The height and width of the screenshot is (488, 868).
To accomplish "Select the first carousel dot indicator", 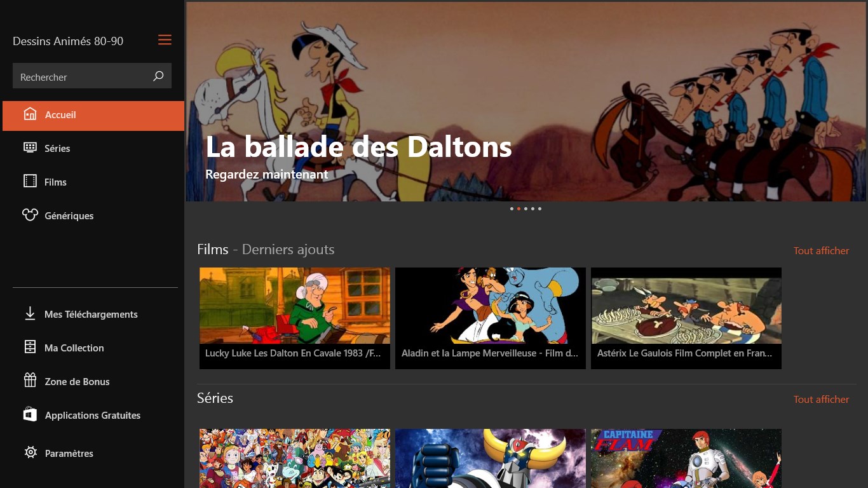I will (512, 208).
